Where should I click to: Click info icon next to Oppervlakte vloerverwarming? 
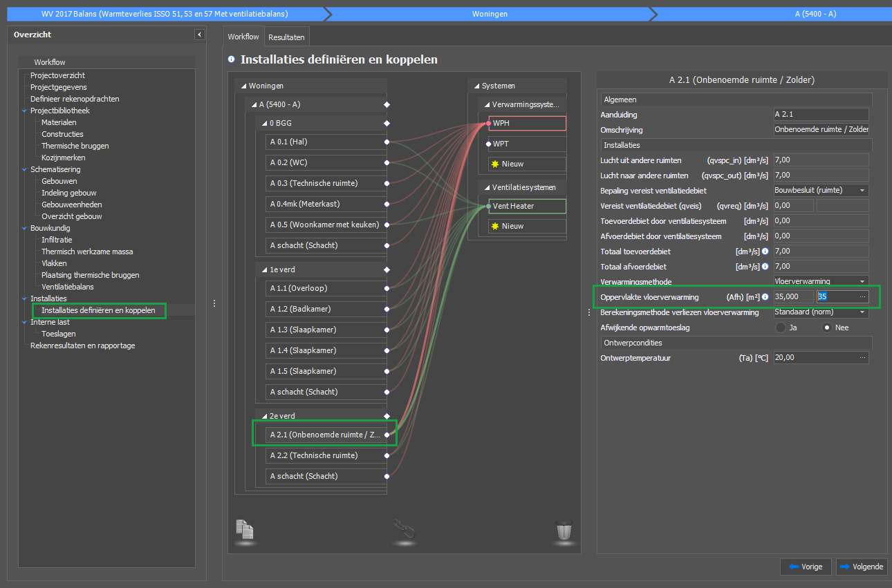[765, 297]
